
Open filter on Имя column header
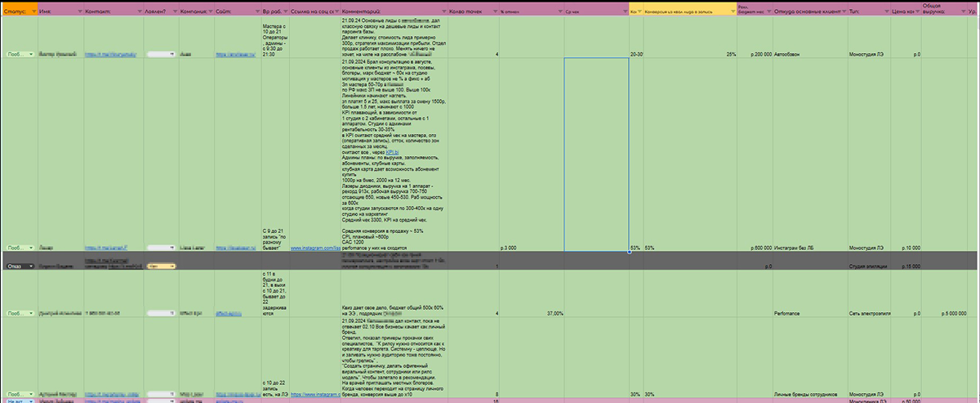coord(80,13)
